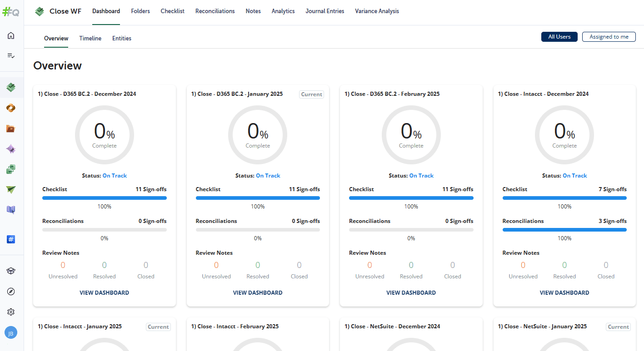
Task: Open the JB user avatar
Action: 11,333
